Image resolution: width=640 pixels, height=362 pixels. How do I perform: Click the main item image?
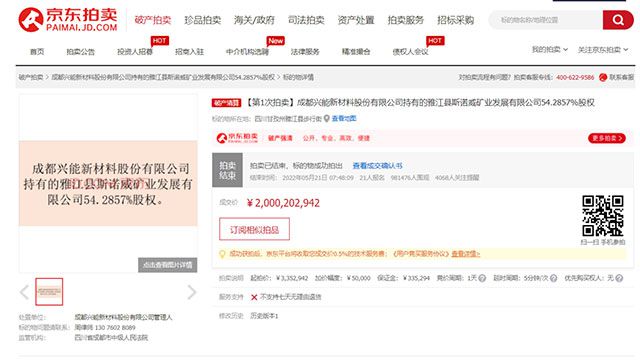coord(108,183)
